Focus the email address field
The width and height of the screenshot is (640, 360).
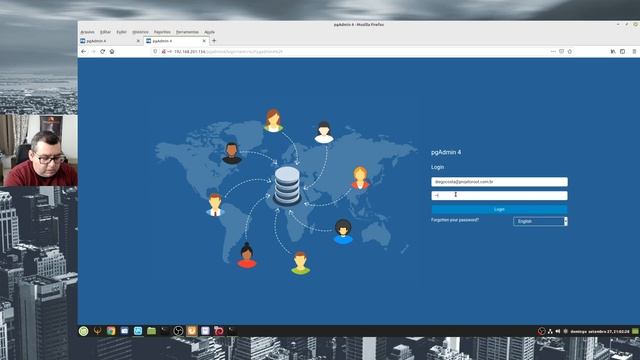[499, 182]
